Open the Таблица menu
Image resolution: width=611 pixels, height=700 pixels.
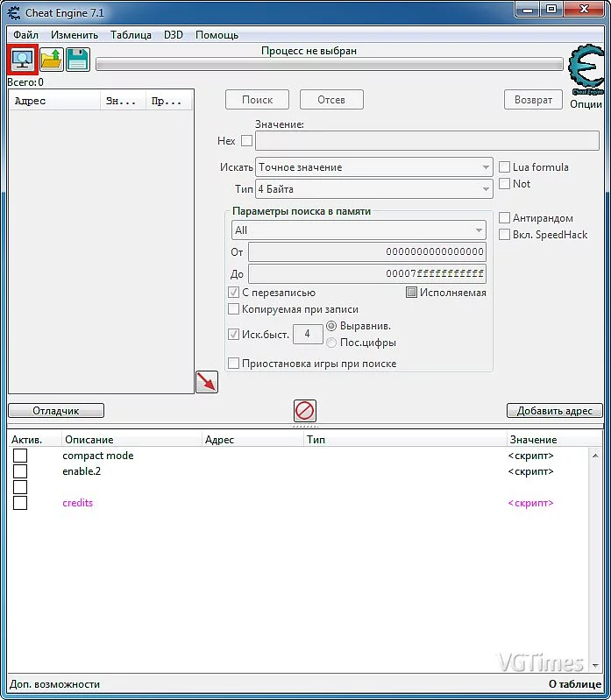[131, 35]
